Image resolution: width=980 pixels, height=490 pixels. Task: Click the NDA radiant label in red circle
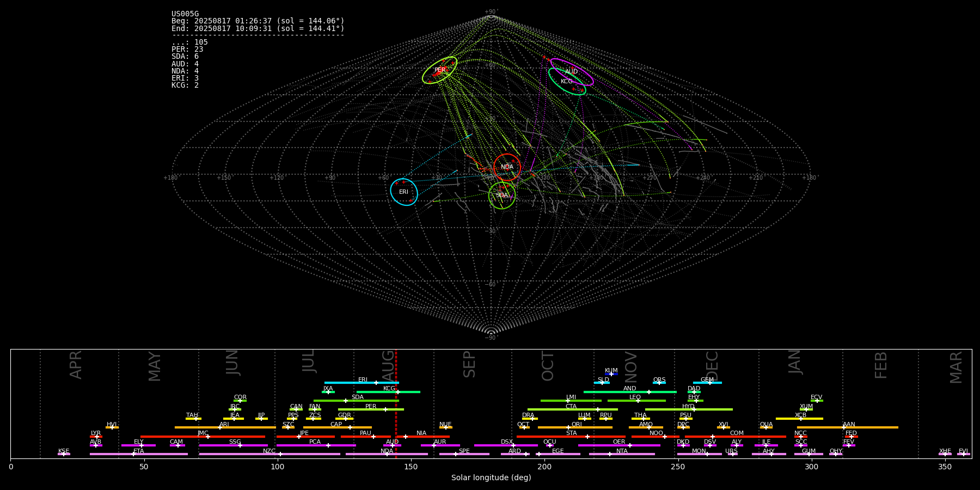[507, 167]
